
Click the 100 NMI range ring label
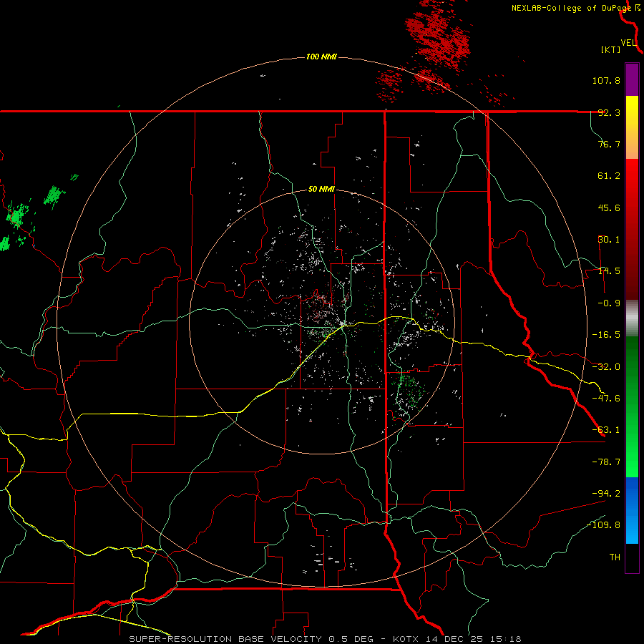click(x=321, y=57)
